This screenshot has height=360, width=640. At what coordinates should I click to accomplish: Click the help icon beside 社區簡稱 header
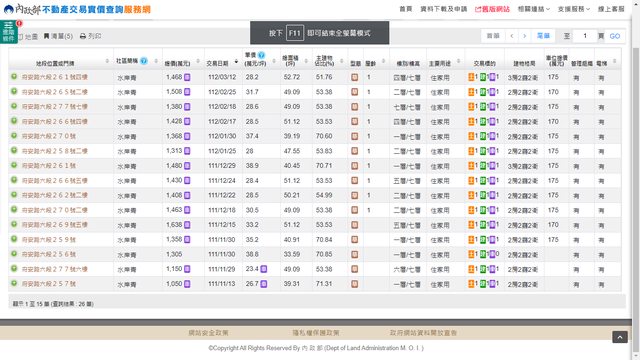tap(144, 61)
